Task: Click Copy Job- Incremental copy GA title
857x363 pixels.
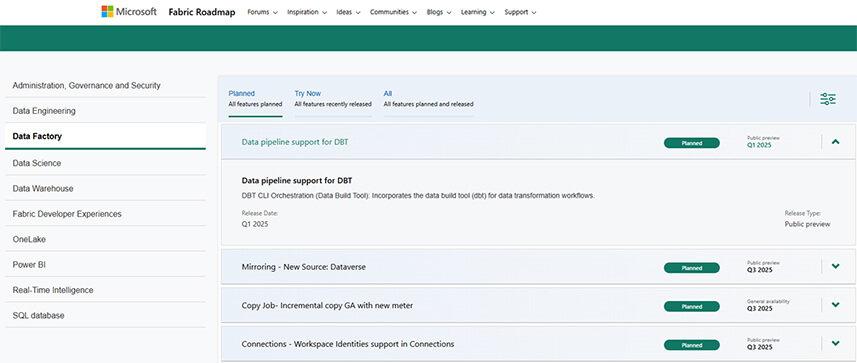Action: pos(327,306)
